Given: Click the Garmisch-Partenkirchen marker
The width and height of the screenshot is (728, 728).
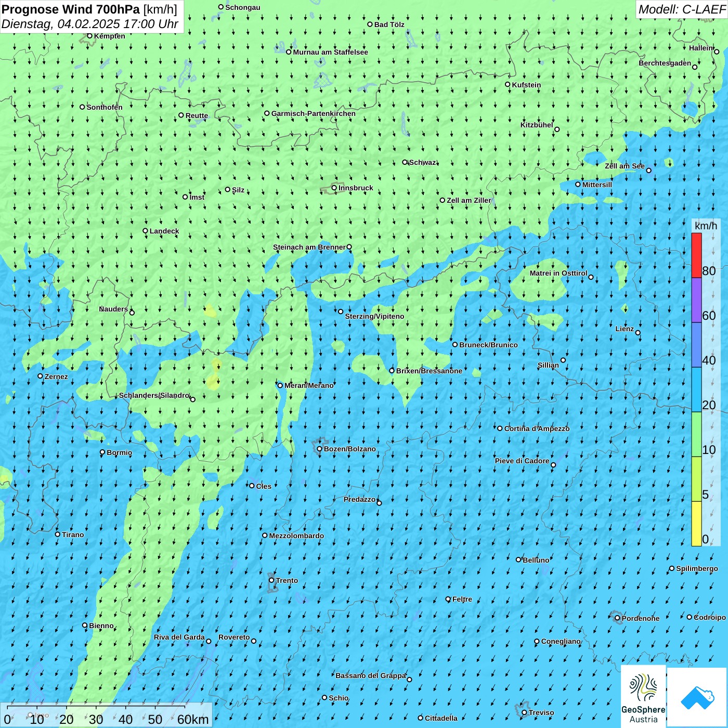Looking at the screenshot, I should pyautogui.click(x=267, y=113).
